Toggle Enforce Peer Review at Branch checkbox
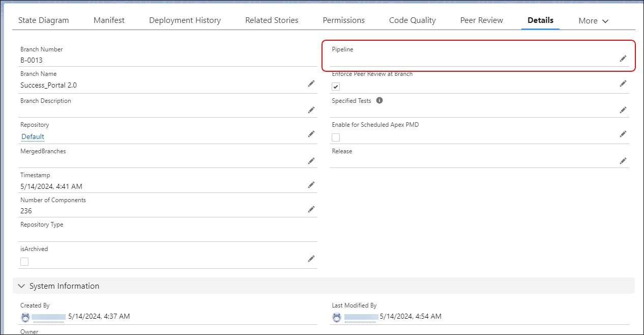Image resolution: width=644 pixels, height=335 pixels. pos(336,87)
